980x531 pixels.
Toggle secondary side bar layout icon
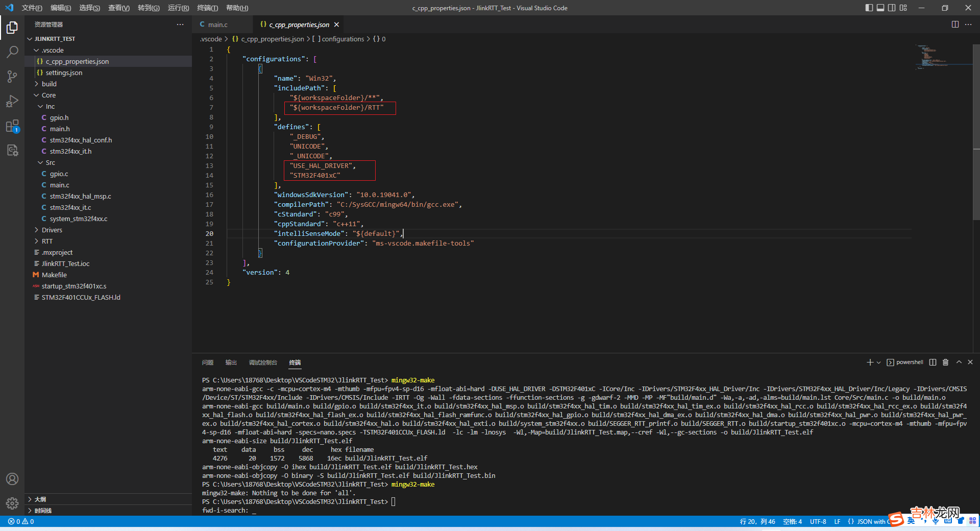pos(892,8)
